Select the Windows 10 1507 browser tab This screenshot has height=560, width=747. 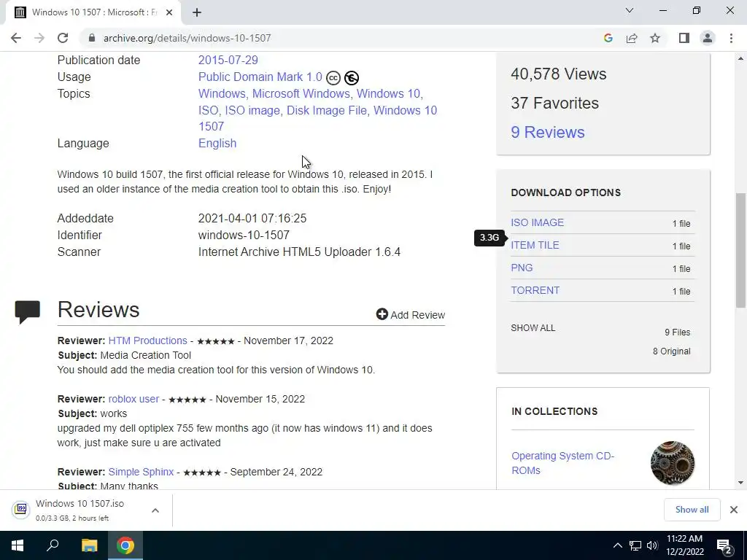[x=93, y=12]
